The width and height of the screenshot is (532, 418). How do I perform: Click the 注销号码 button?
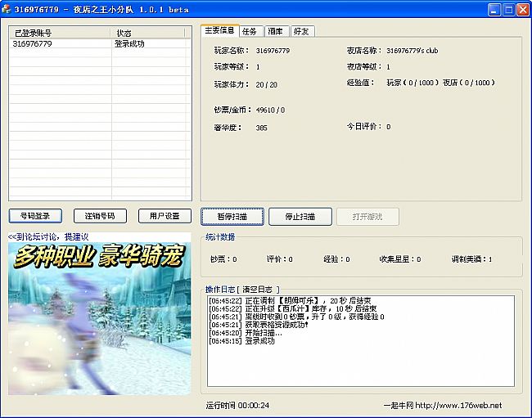point(100,216)
